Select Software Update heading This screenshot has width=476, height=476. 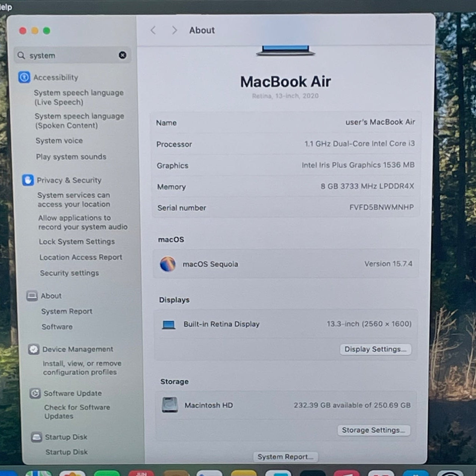pyautogui.click(x=72, y=393)
